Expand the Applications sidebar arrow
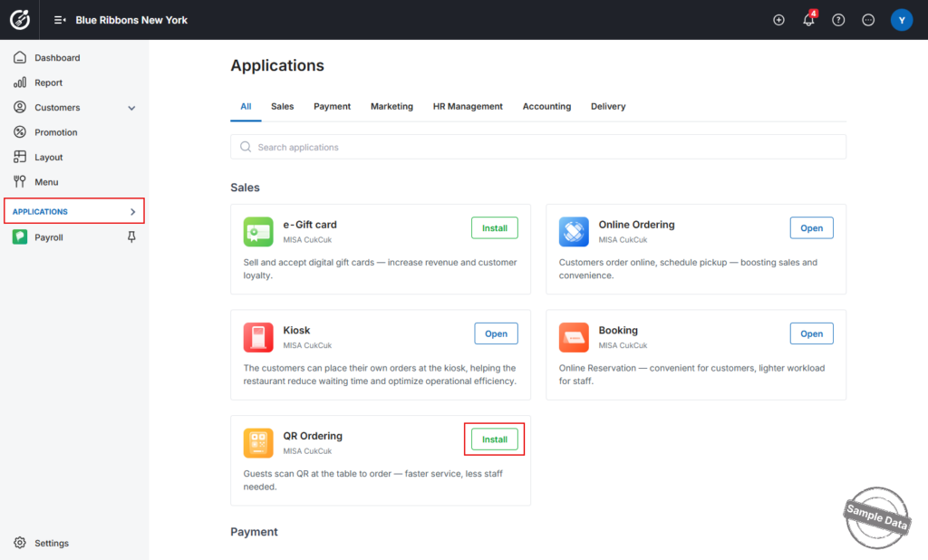This screenshot has height=560, width=928. coord(132,211)
